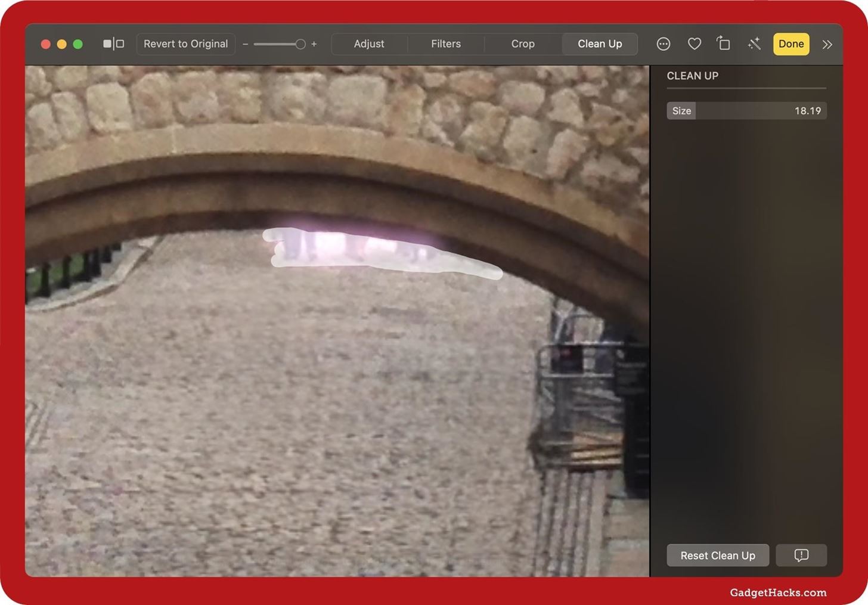Apply Auto Enhance with the magic wand icon
868x605 pixels.
(754, 44)
